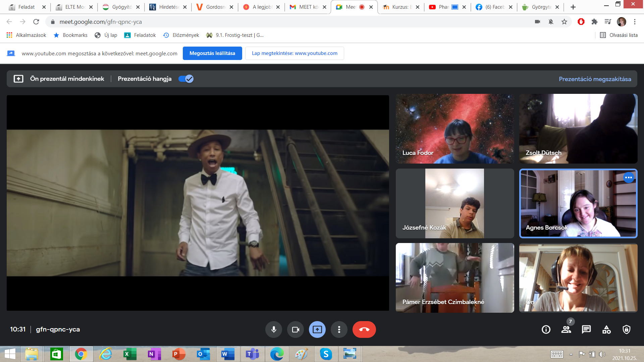The image size is (644, 362).
Task: Click Prezentáció megszakítása
Action: pos(595,79)
